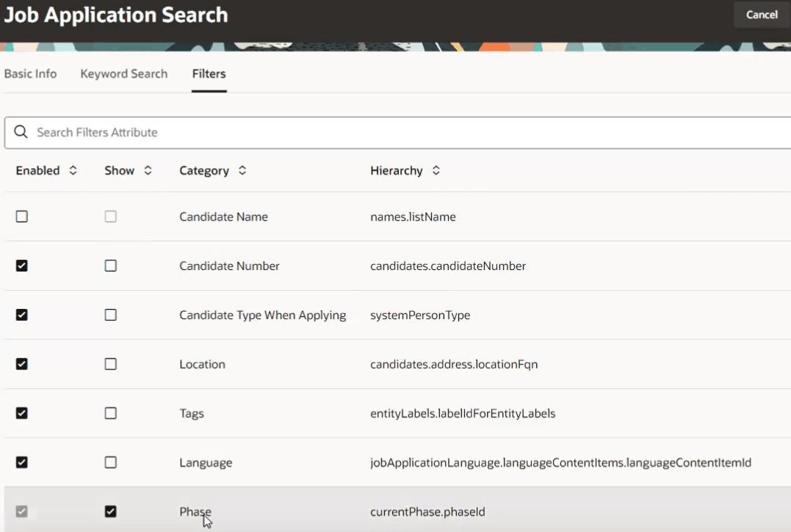This screenshot has width=791, height=532.
Task: Click the names.listName hierarchy value
Action: (413, 217)
